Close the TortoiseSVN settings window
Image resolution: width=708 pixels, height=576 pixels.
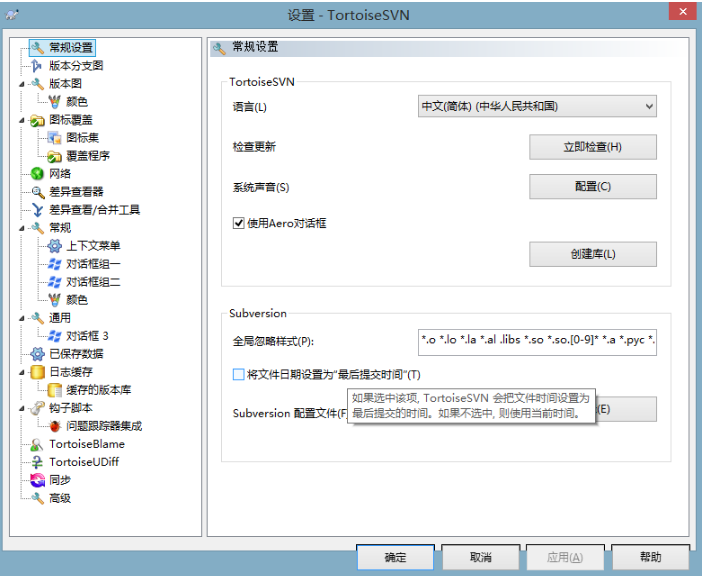pyautogui.click(x=683, y=11)
